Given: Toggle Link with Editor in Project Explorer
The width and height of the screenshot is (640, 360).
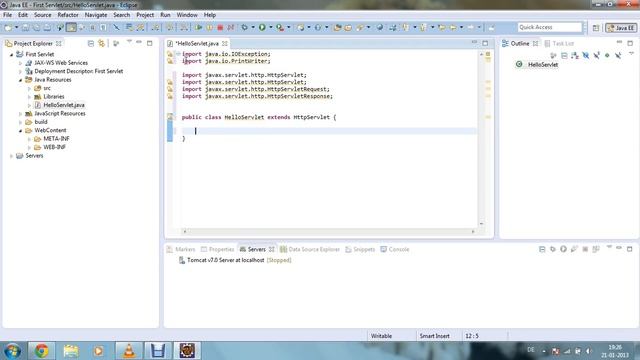Looking at the screenshot, I should 101,43.
